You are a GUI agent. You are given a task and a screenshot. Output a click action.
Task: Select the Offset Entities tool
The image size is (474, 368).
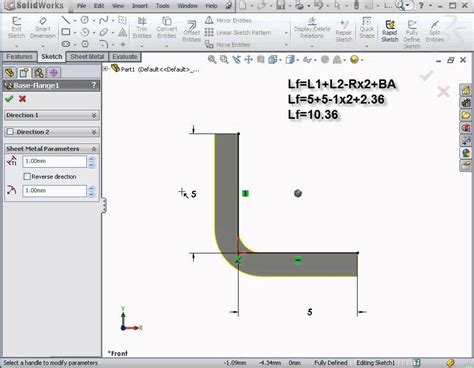[191, 31]
